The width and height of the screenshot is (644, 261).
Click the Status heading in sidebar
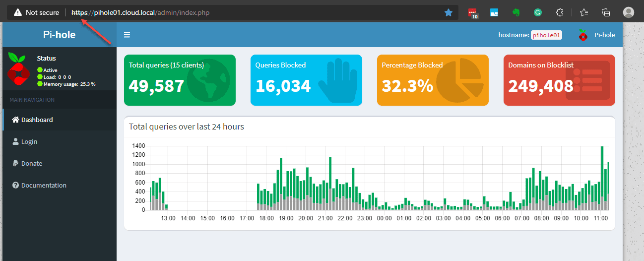pos(46,59)
